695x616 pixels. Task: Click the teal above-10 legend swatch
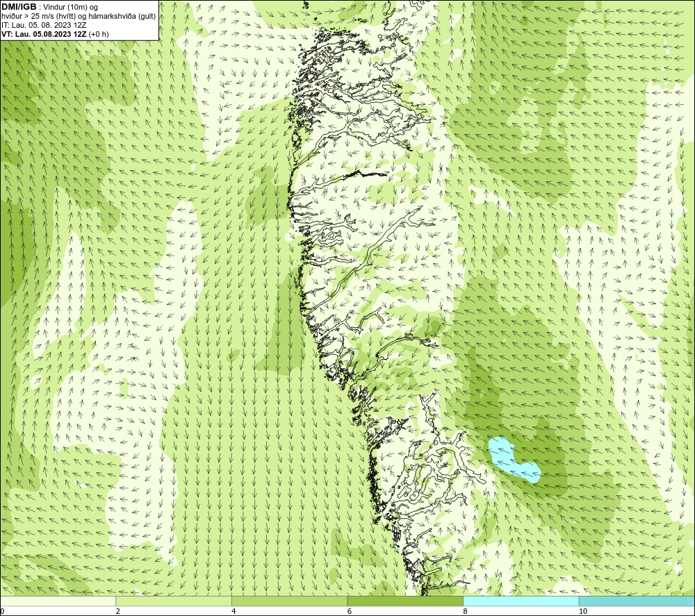point(637,601)
